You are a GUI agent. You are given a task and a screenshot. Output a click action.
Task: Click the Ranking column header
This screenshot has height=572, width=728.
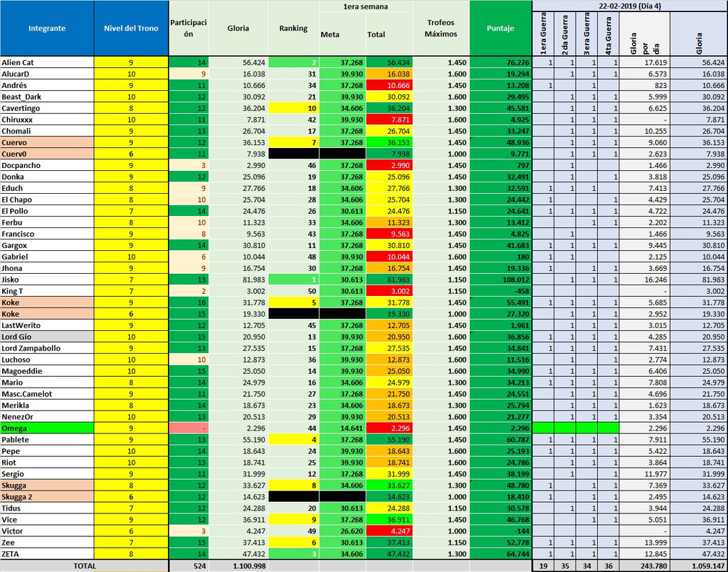[x=293, y=29]
